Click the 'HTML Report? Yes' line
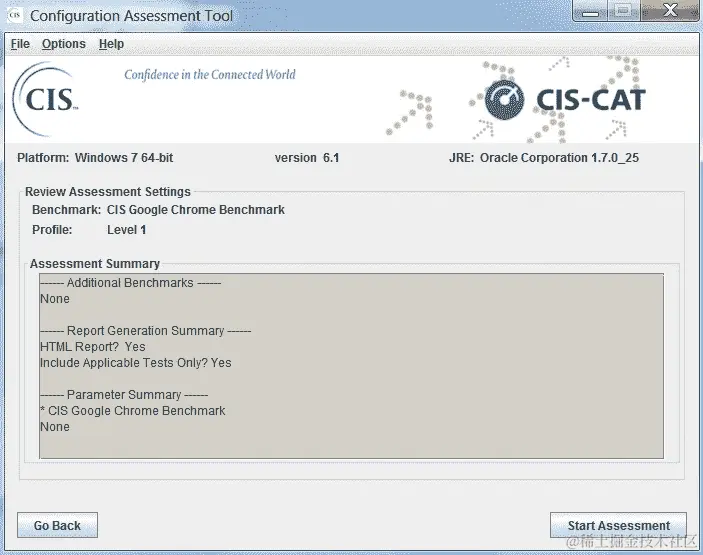The image size is (703, 555). click(93, 347)
